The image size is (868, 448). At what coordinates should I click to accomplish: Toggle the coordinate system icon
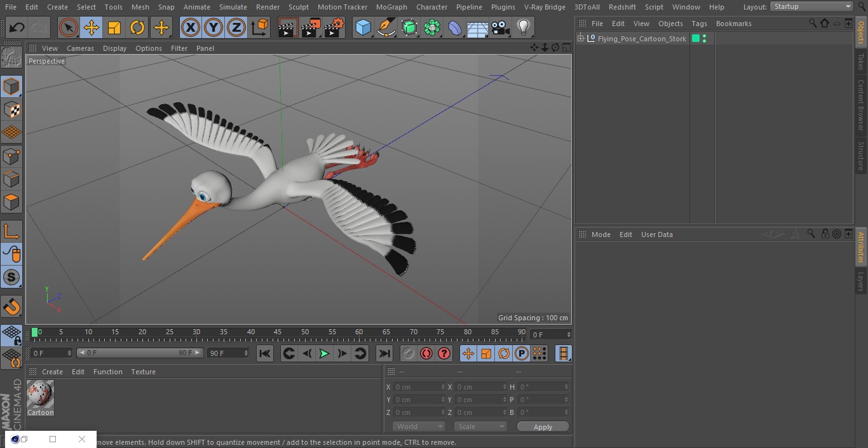(260, 27)
